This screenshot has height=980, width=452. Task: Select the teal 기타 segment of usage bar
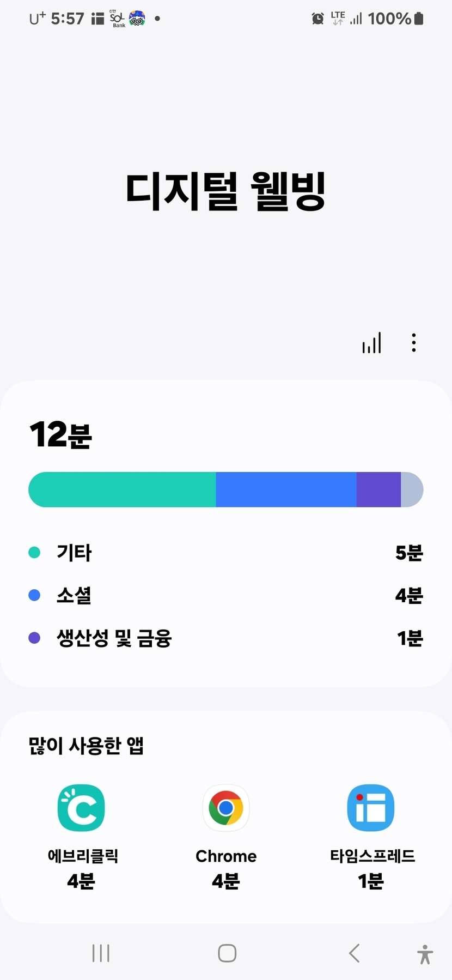coord(123,489)
